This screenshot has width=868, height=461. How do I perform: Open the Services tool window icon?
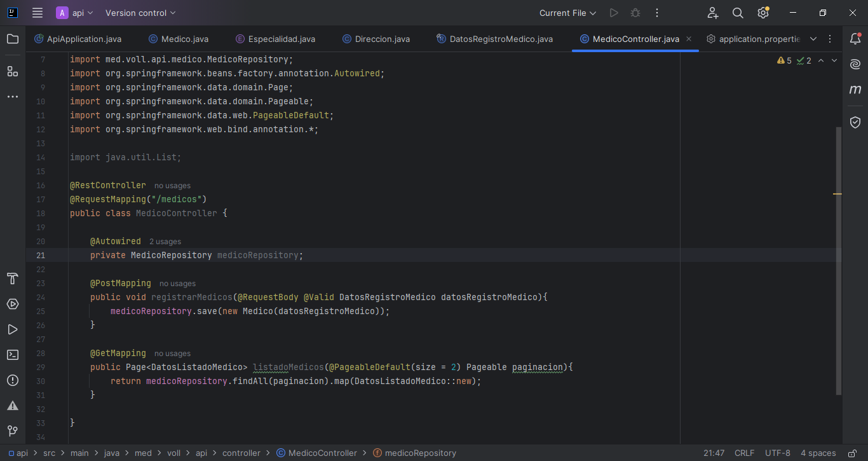click(13, 304)
